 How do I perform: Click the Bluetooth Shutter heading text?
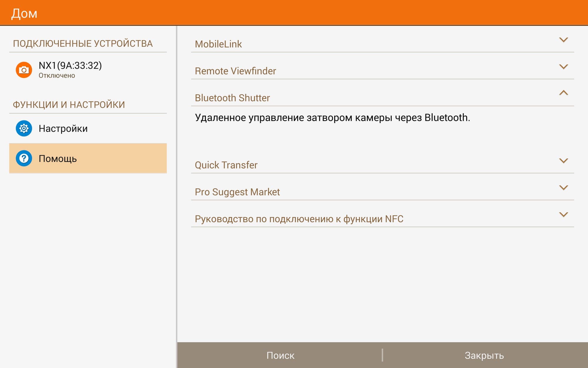coord(232,98)
